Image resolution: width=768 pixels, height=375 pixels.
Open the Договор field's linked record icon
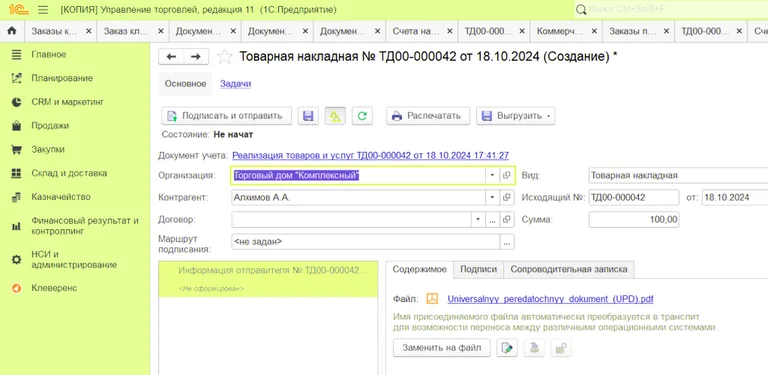pos(506,219)
